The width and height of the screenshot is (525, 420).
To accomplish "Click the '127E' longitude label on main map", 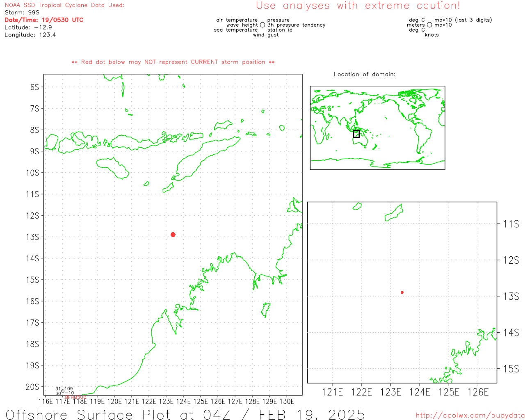I will pyautogui.click(x=235, y=401).
